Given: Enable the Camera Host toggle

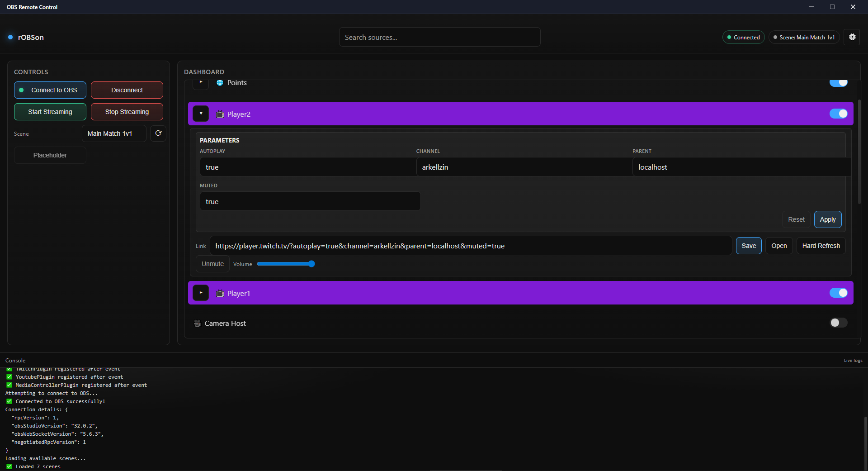Looking at the screenshot, I should click(838, 323).
